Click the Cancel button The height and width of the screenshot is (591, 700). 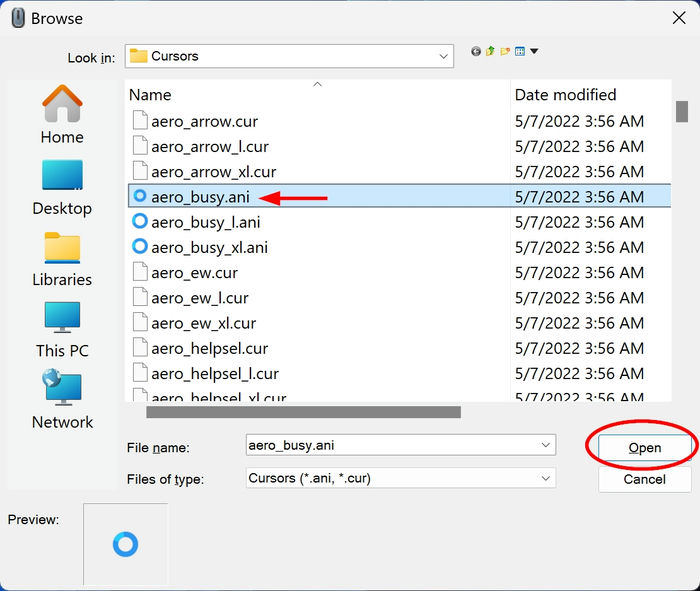644,479
